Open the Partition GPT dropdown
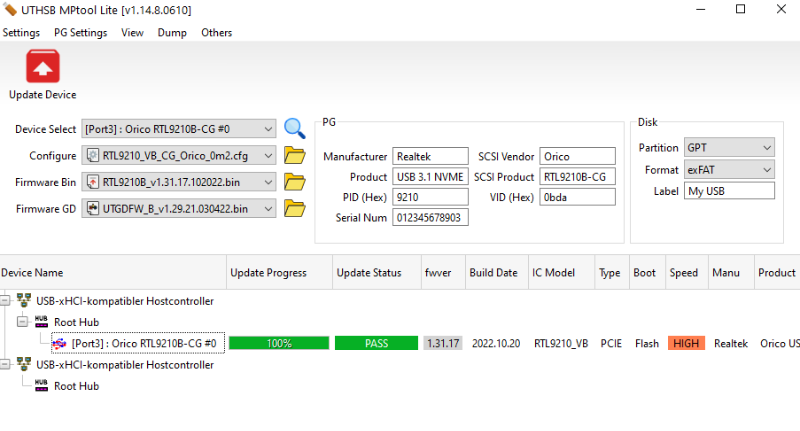The width and height of the screenshot is (800, 431). [x=766, y=148]
